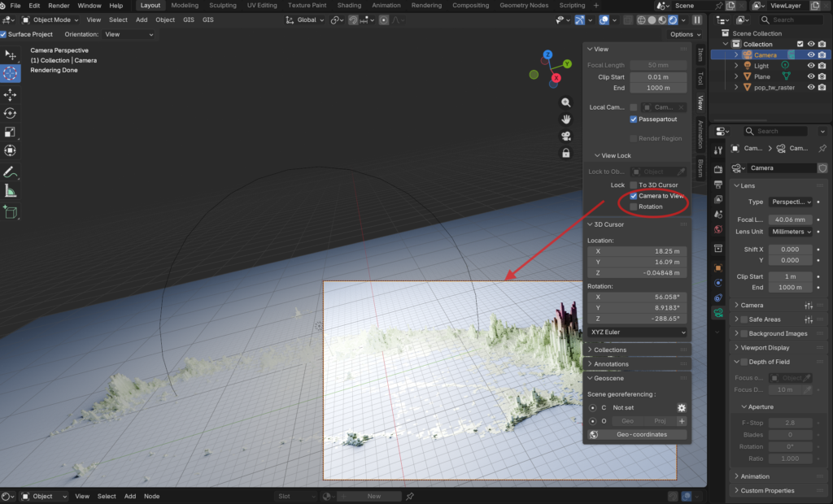This screenshot has width=833, height=504.
Task: Click the viewport zoom magnifier icon
Action: click(566, 102)
